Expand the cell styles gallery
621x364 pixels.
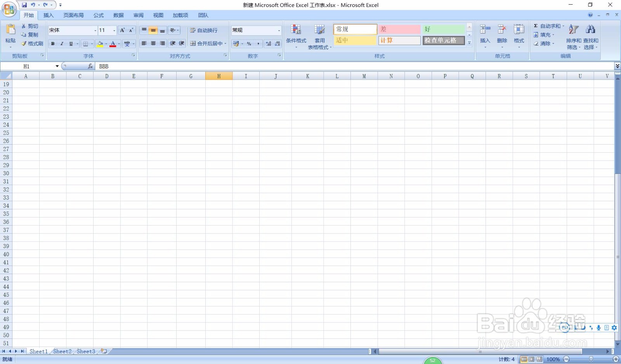pos(469,43)
